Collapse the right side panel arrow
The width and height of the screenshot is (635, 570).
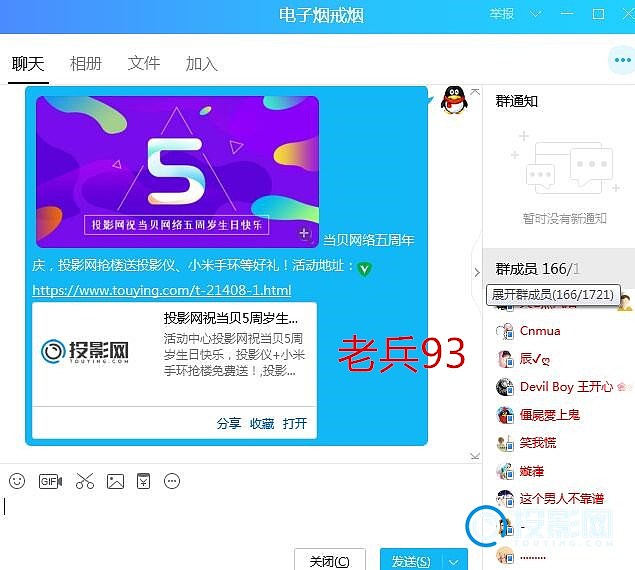(x=477, y=272)
